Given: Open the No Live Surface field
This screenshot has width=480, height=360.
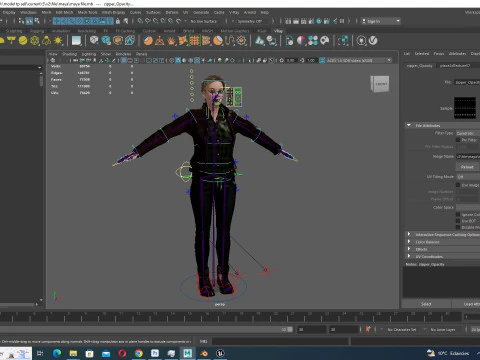Looking at the screenshot, I should coord(204,21).
